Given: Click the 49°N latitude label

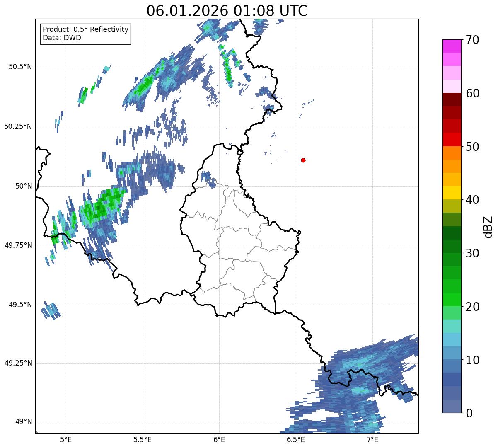Looking at the screenshot, I should click(24, 422).
